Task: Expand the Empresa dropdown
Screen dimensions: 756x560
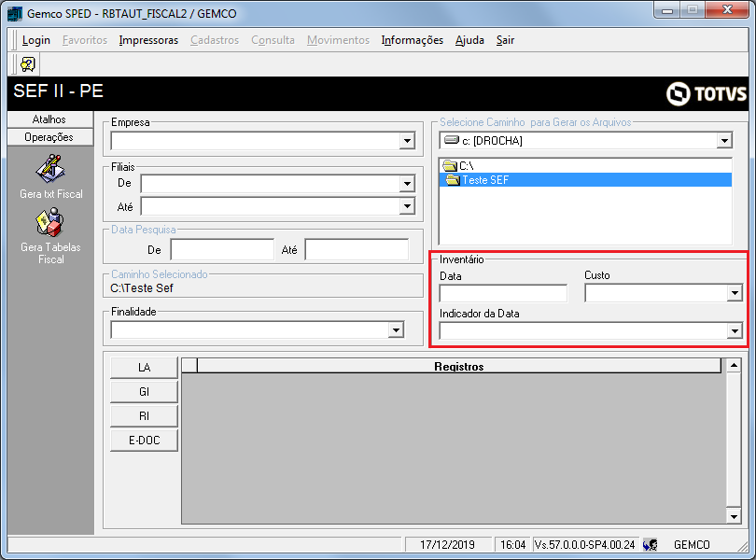Action: click(x=408, y=141)
